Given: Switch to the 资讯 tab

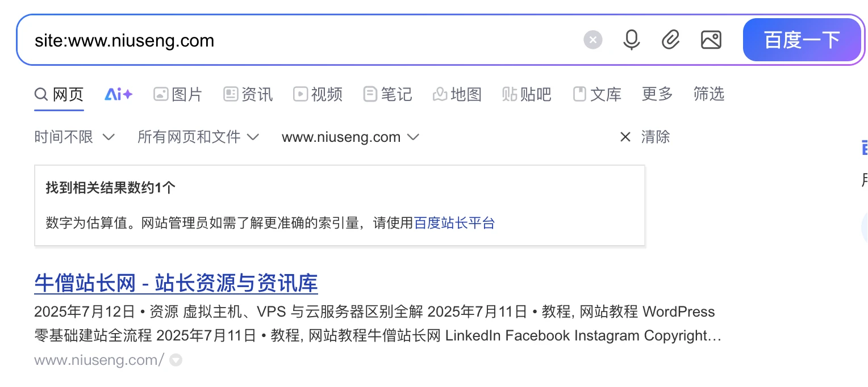Looking at the screenshot, I should [x=248, y=94].
